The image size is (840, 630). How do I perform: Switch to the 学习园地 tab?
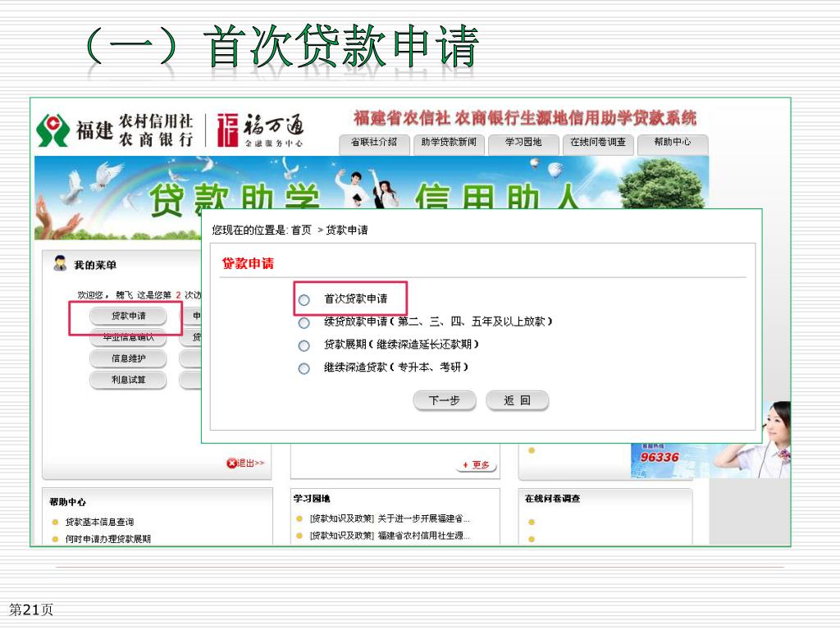[x=523, y=144]
